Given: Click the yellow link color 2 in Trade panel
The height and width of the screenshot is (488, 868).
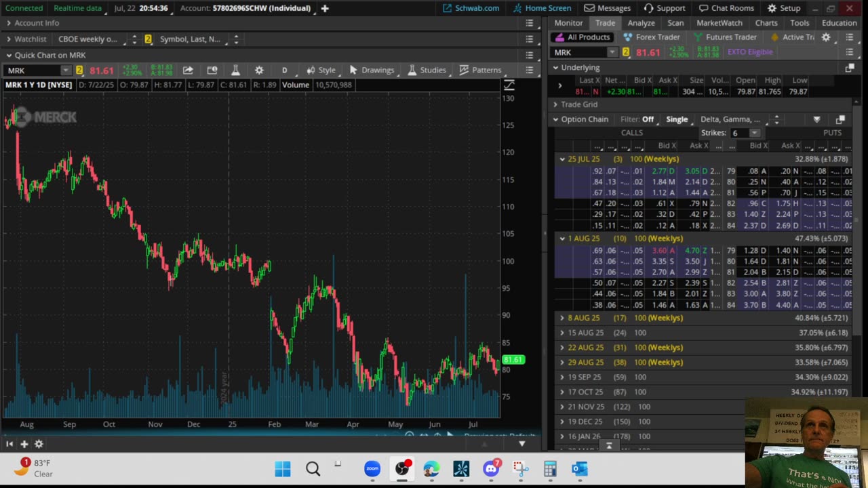Looking at the screenshot, I should coord(625,52).
